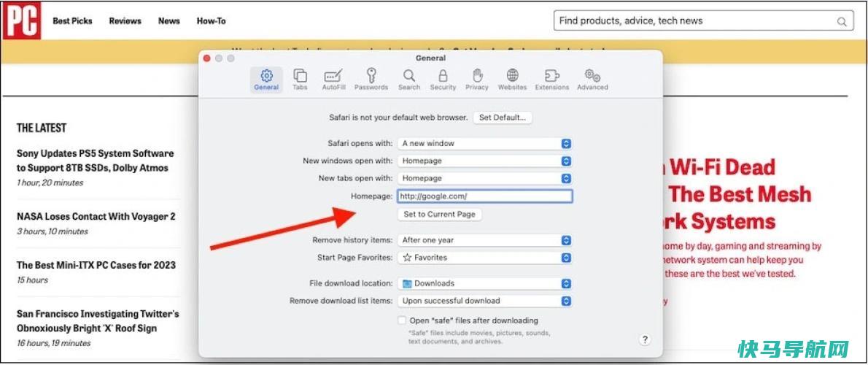868x365 pixels.
Task: Open Reviews menu on PCMag
Action: [125, 21]
